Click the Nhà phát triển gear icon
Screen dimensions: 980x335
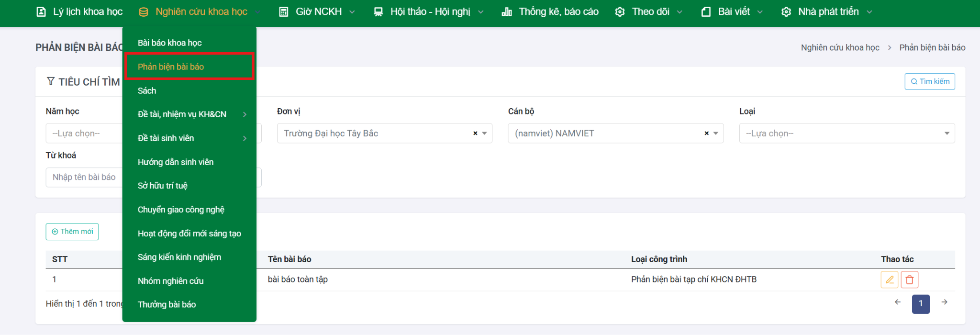coord(786,12)
